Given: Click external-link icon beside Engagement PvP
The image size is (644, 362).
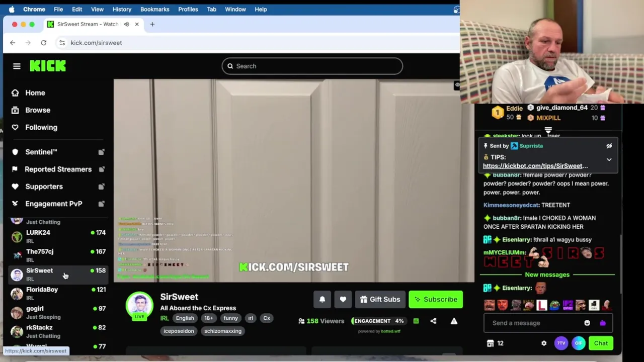Looking at the screenshot, I should click(101, 204).
